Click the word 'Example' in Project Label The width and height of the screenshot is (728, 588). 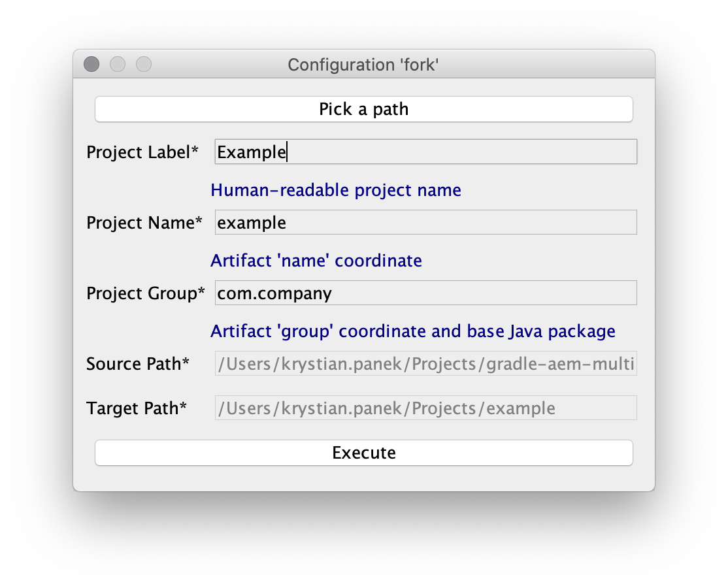click(x=252, y=152)
